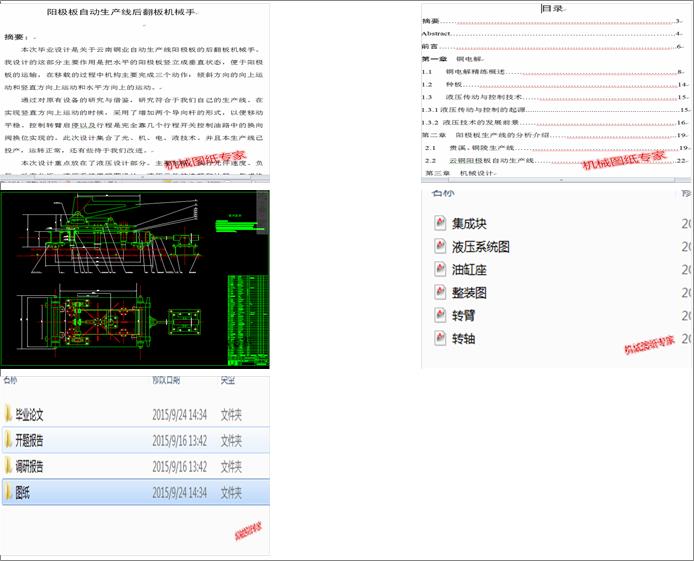Click the folder icon of 图纸

tap(8, 492)
